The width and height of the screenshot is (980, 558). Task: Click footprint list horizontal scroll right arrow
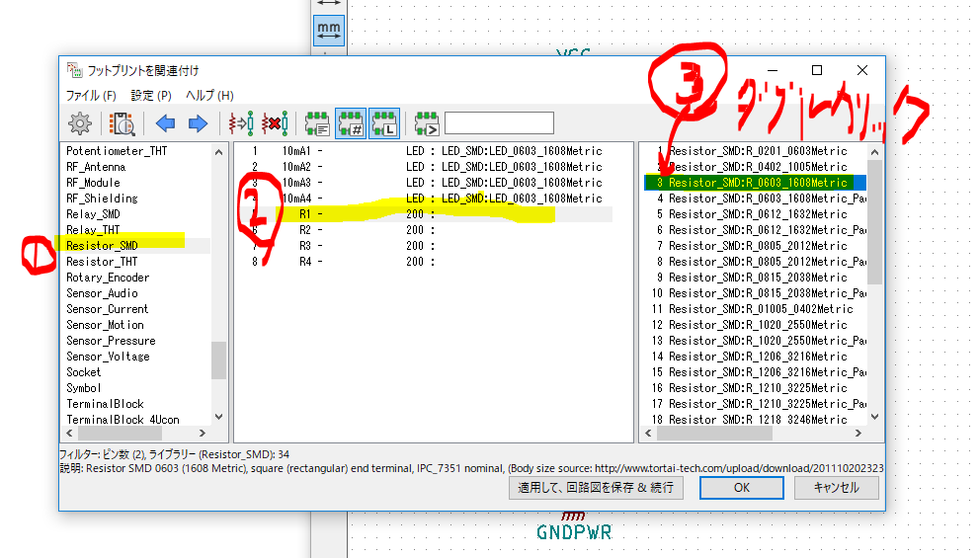point(858,433)
